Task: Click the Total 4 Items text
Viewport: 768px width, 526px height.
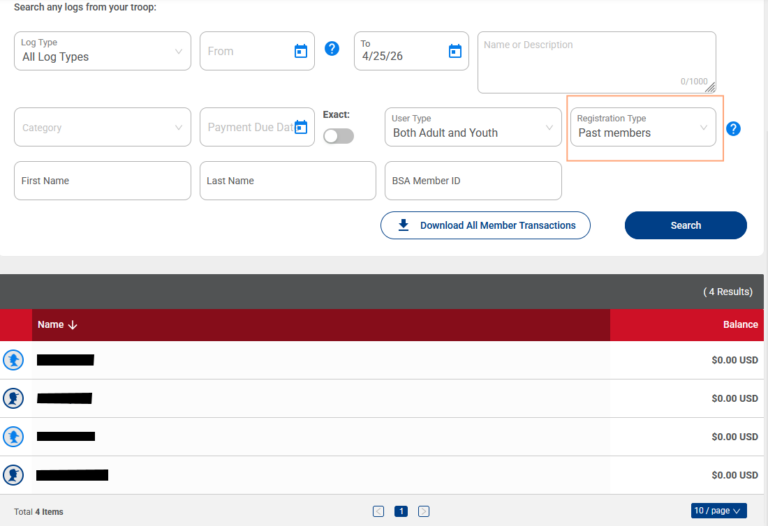Action: point(39,512)
